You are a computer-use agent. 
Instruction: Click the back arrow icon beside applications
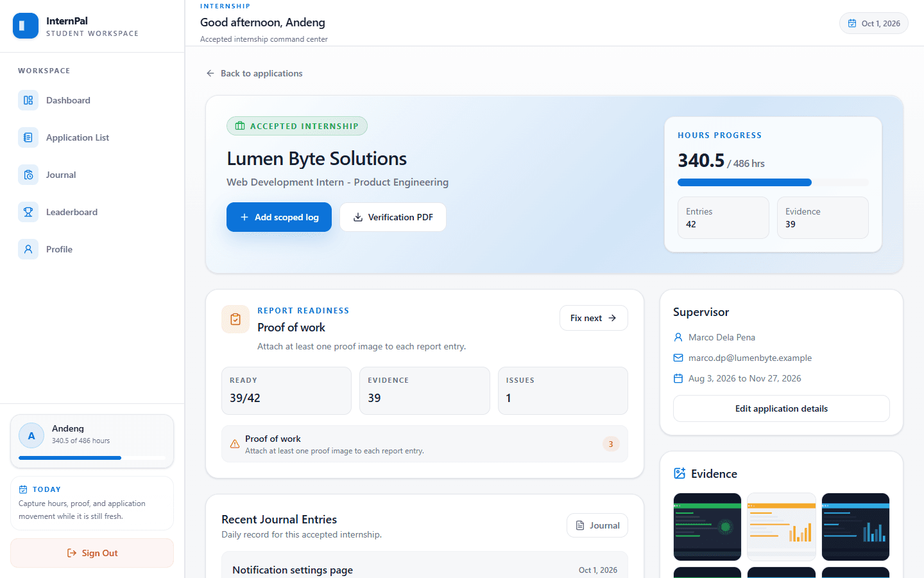pyautogui.click(x=210, y=73)
